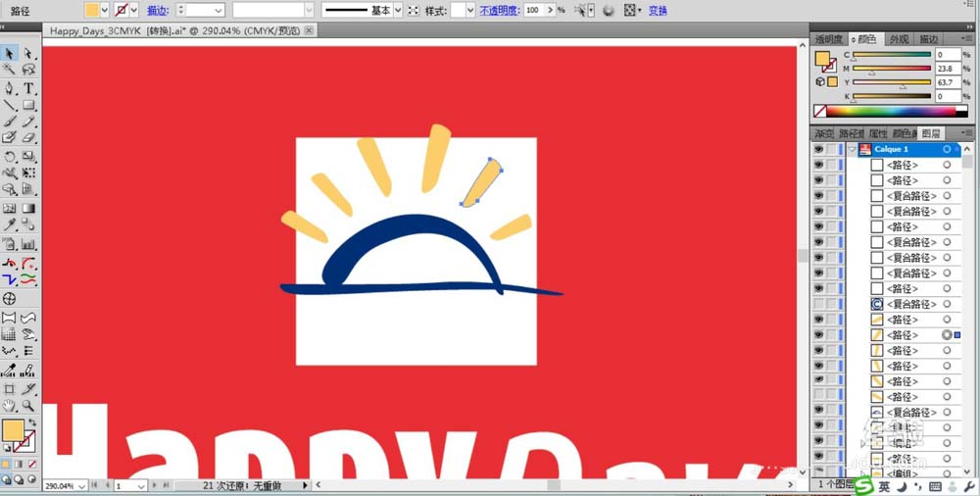
Task: Select the Scale tool
Action: [x=28, y=157]
